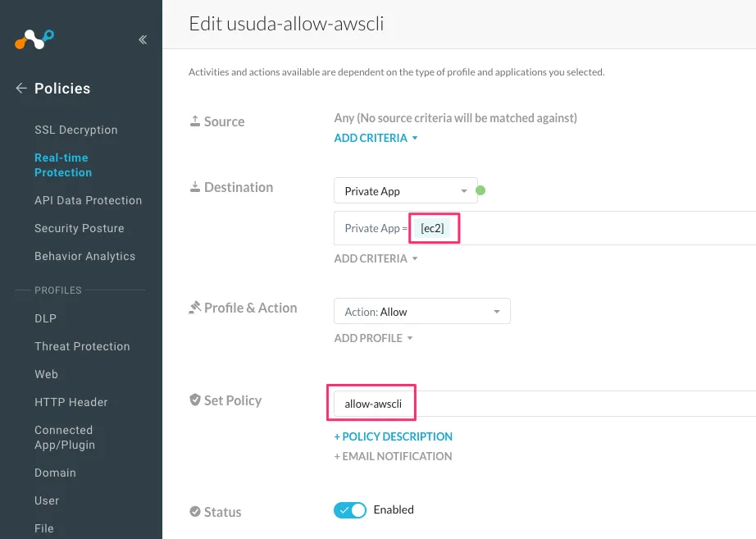This screenshot has width=756, height=539.
Task: Click the Netskope logo icon
Action: (x=34, y=39)
